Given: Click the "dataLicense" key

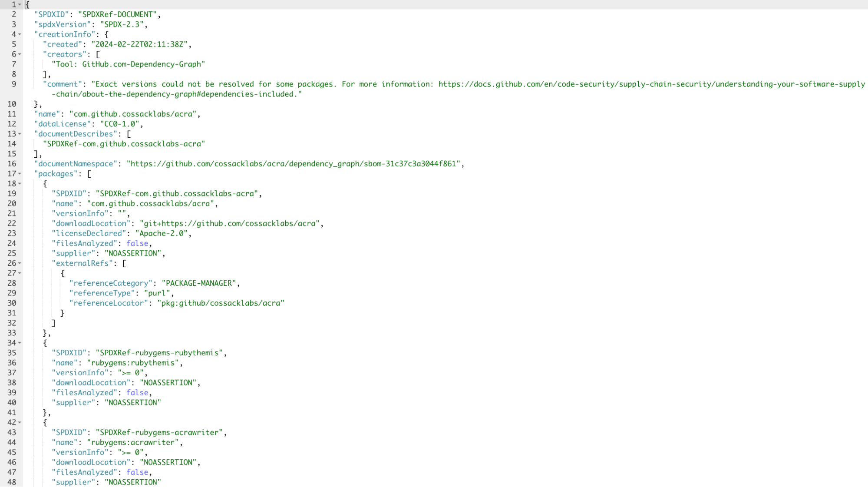Looking at the screenshot, I should click(63, 124).
